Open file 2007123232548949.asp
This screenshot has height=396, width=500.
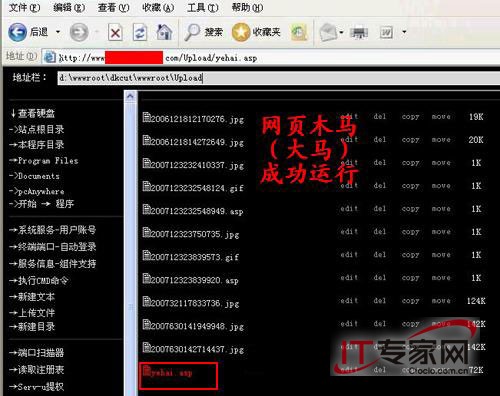[197, 211]
